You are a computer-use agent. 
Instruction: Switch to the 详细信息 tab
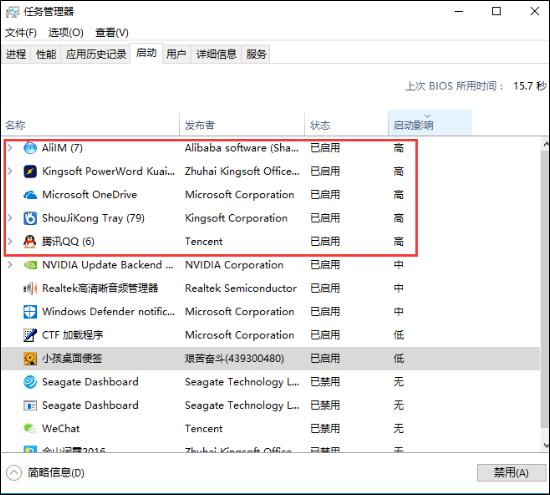coord(216,54)
